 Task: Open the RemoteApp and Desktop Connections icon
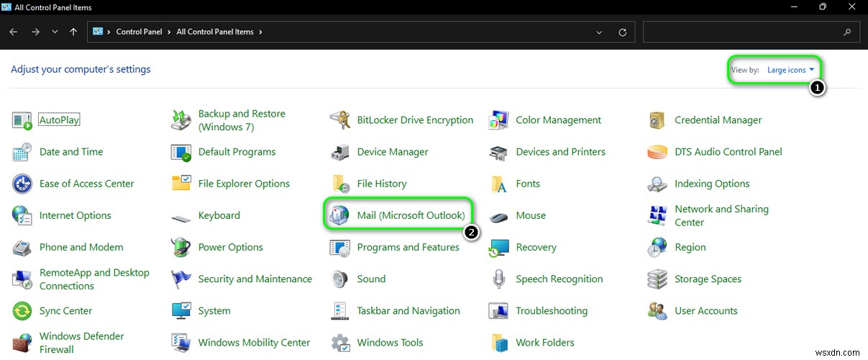click(x=22, y=279)
